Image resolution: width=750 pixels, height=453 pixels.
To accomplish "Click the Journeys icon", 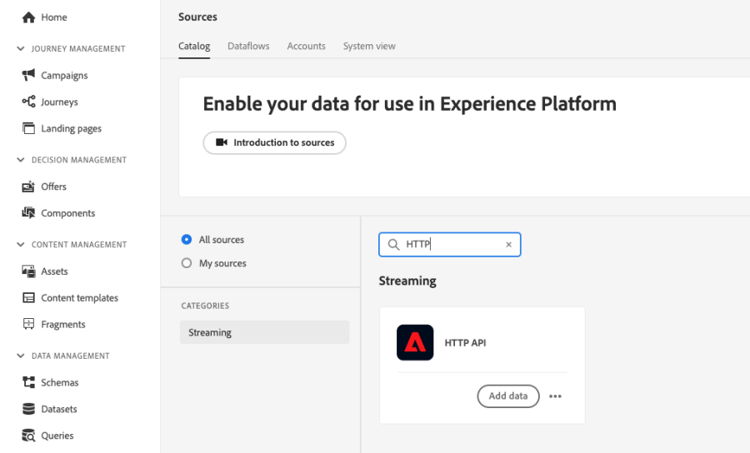I will 29,102.
